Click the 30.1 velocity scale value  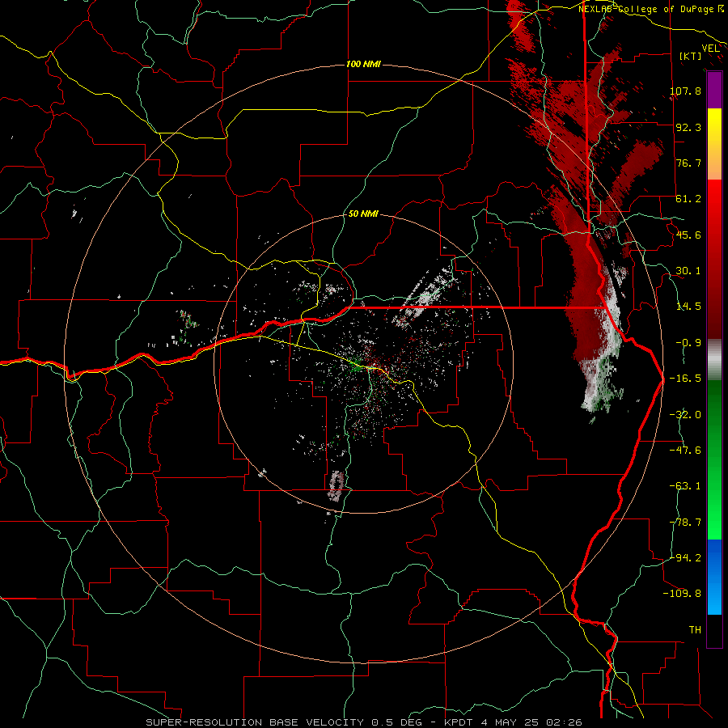click(x=688, y=271)
